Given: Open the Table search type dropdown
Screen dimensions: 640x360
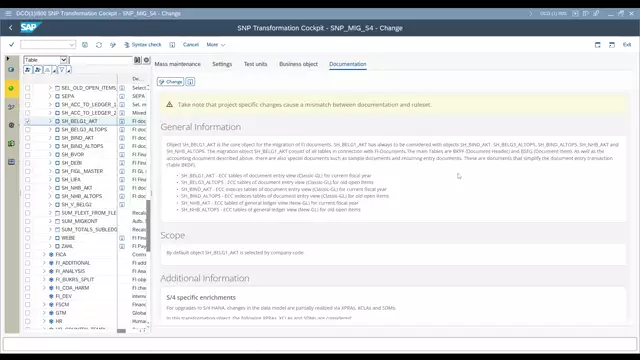Looking at the screenshot, I should 64,60.
